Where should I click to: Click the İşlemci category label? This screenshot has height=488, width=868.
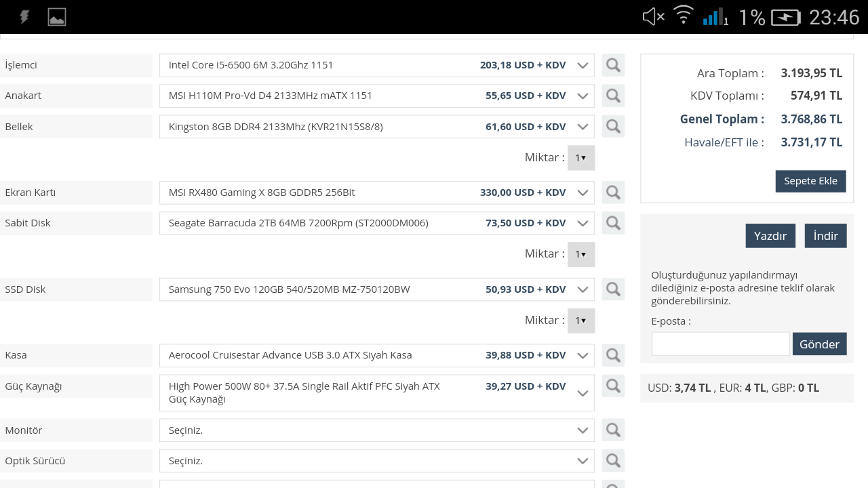tap(21, 65)
